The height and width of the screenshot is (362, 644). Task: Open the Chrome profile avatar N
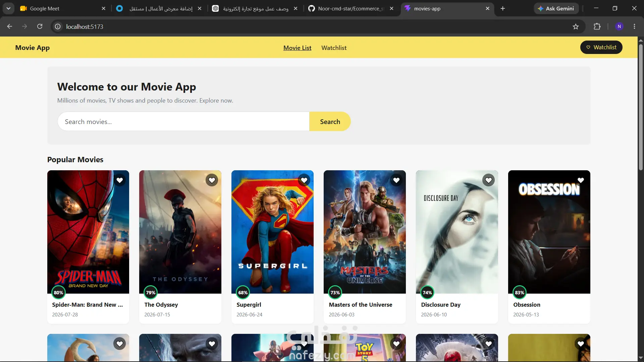click(619, 26)
